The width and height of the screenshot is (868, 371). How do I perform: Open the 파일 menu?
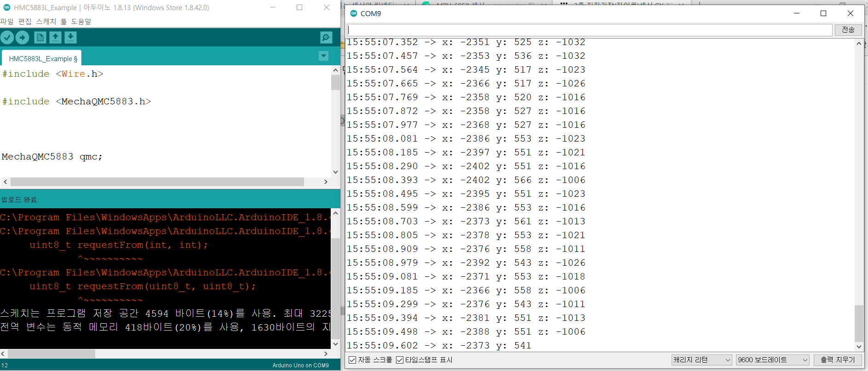(7, 22)
